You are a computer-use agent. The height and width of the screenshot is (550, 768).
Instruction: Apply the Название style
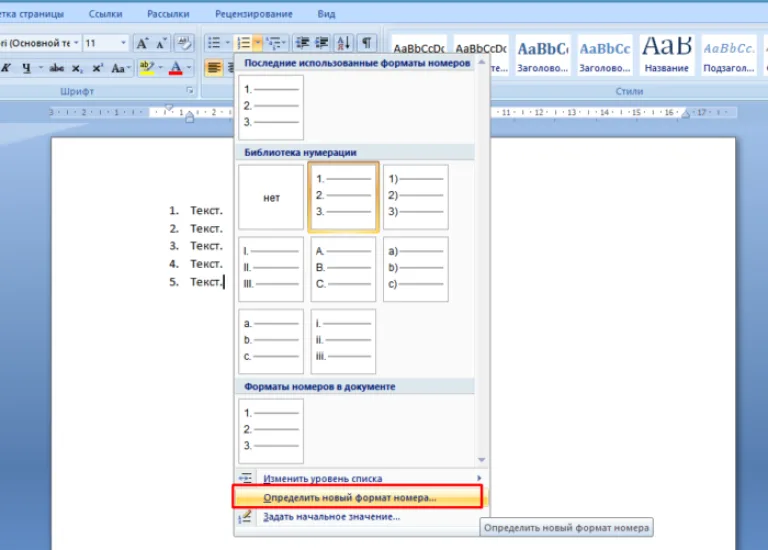coord(666,54)
